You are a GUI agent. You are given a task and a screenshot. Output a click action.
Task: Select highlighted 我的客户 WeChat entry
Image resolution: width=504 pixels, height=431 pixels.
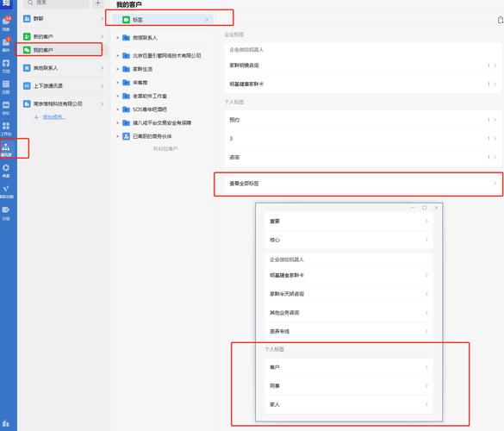[59, 50]
